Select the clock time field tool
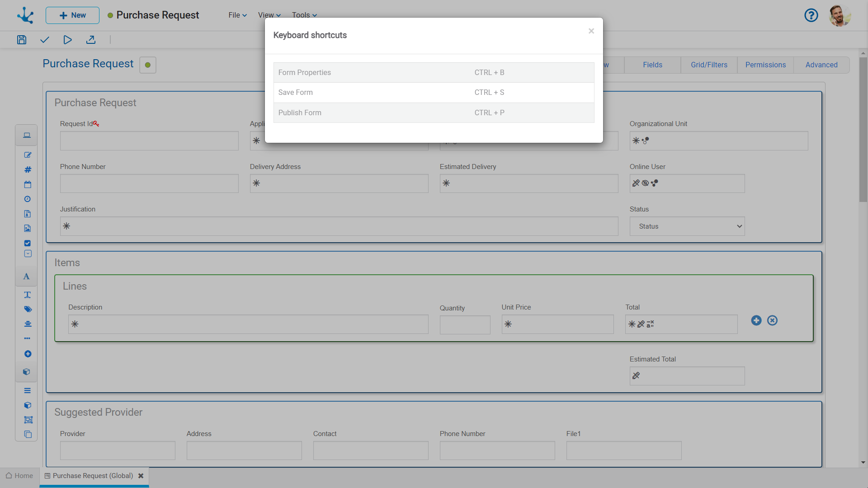The width and height of the screenshot is (868, 488). coord(28,199)
